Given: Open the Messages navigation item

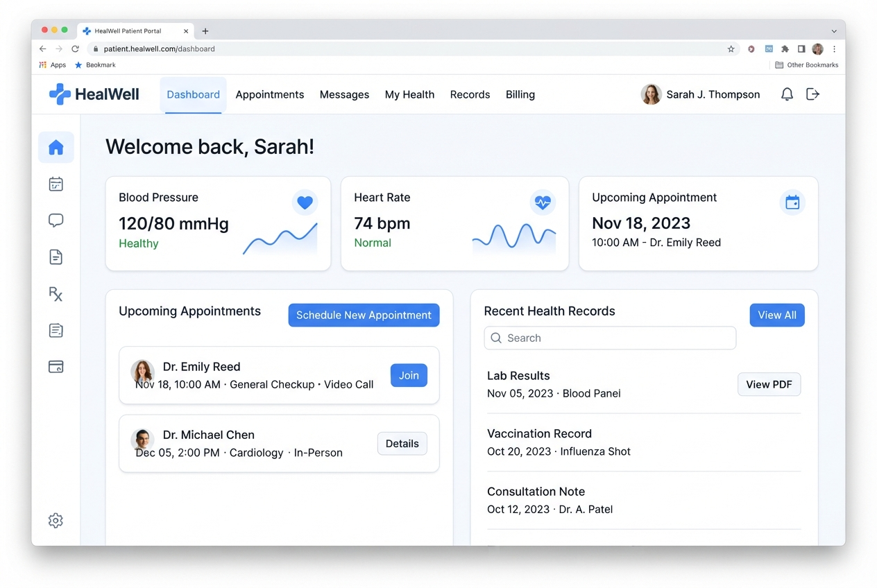Looking at the screenshot, I should click(344, 95).
